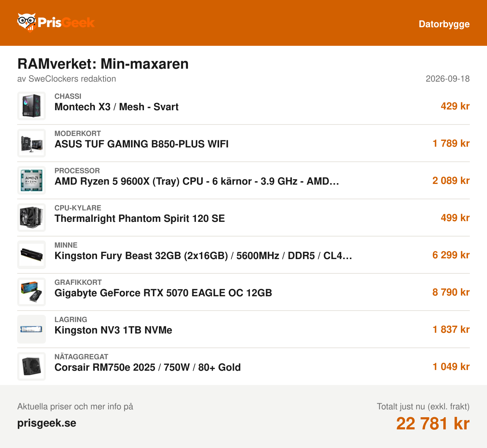
Task: Click the CHASSI category label
Action: point(68,96)
